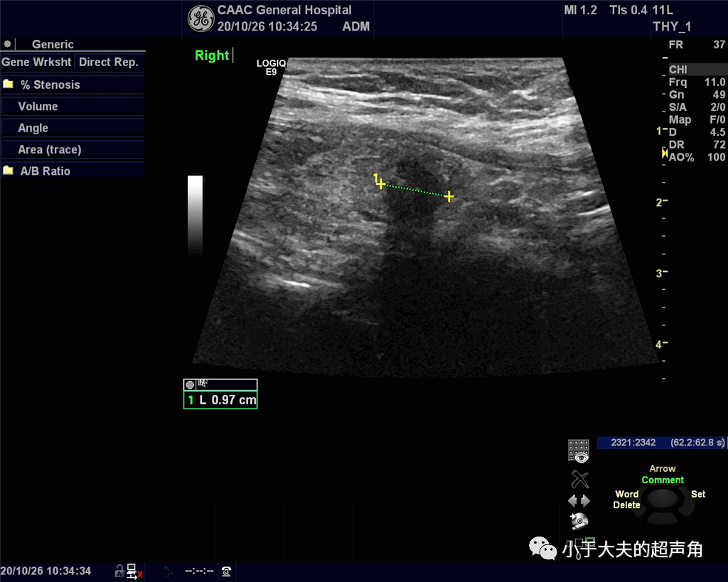
Task: Click the grayscale map bar
Action: coord(195,215)
